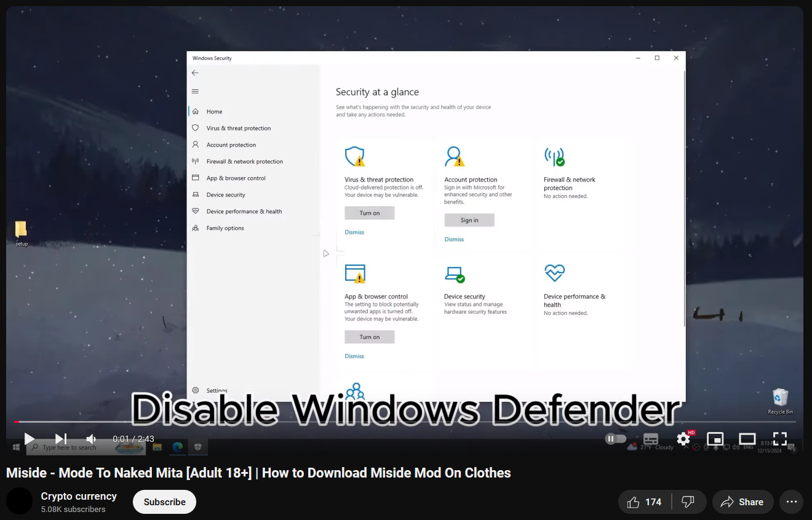Screen dimensions: 812x520
Task: Play the YouTube video
Action: click(29, 439)
